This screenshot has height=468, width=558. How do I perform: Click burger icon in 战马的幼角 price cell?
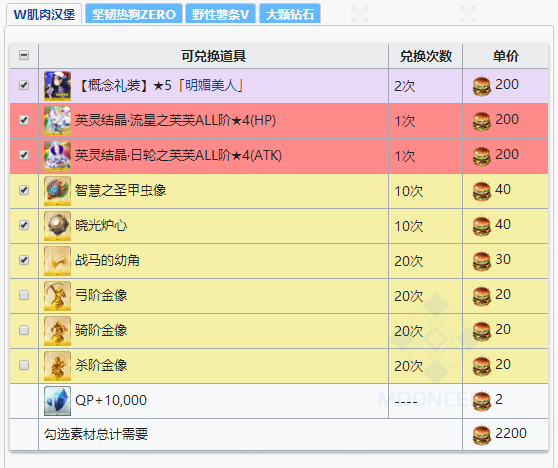(482, 261)
